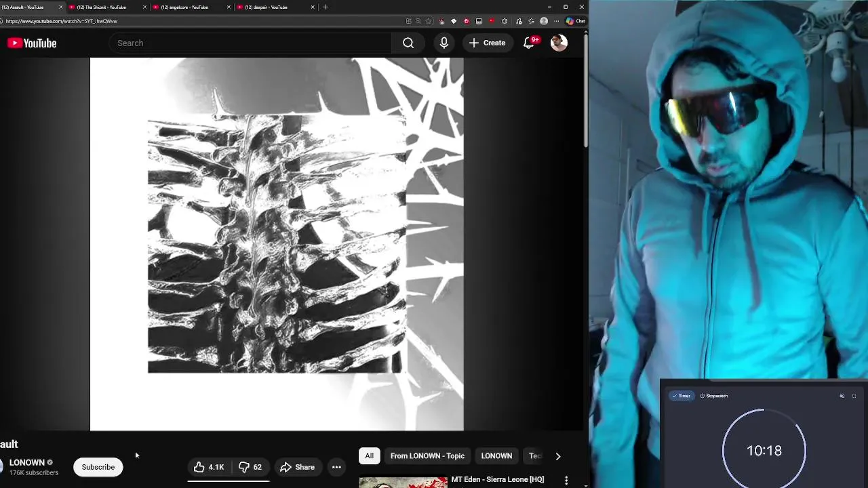Click the zoom magnifier icon in address bar
The height and width of the screenshot is (488, 868).
point(418,21)
